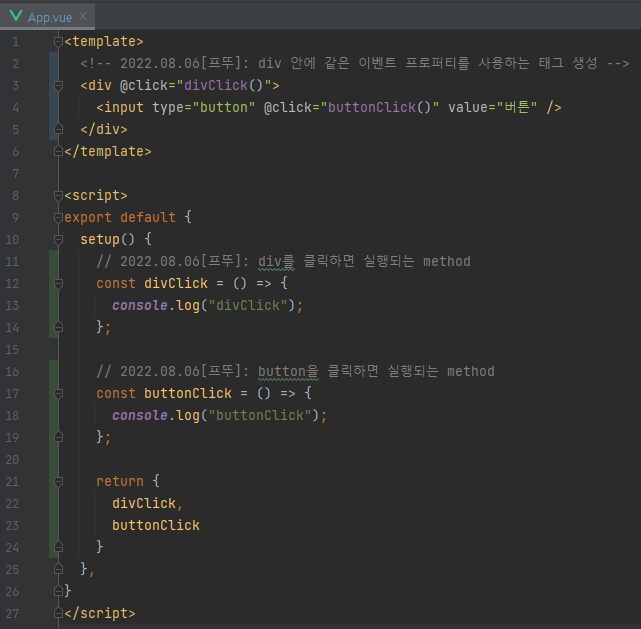Click the "return" keyword on line 21
The height and width of the screenshot is (629, 641).
coord(120,482)
